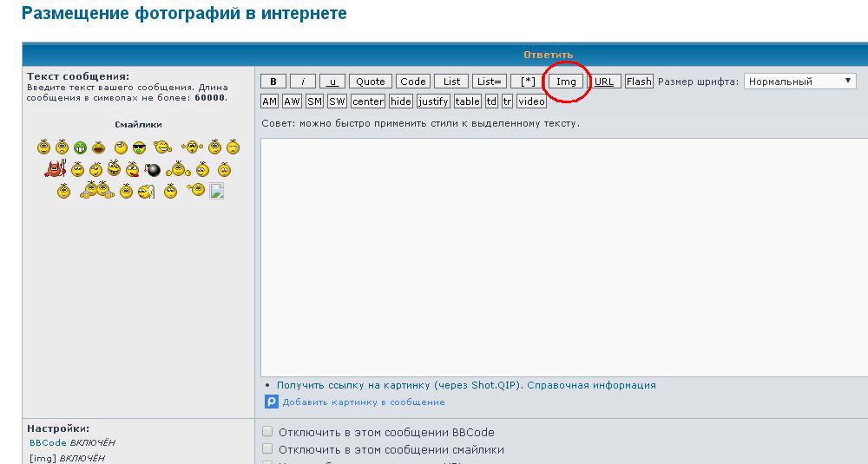
Task: Apply italic with the i button
Action: [x=303, y=82]
